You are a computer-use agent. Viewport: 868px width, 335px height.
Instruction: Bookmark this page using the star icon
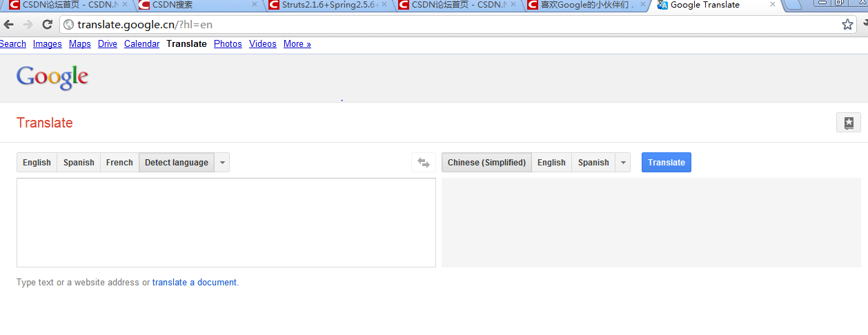pos(847,25)
